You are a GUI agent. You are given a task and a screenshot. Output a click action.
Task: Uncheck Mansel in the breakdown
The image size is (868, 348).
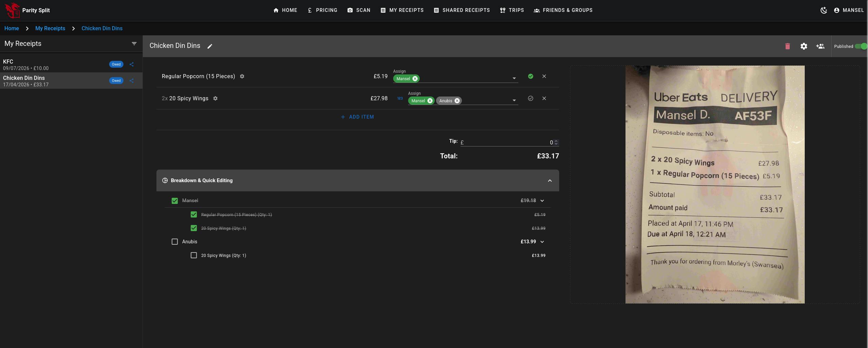tap(175, 201)
